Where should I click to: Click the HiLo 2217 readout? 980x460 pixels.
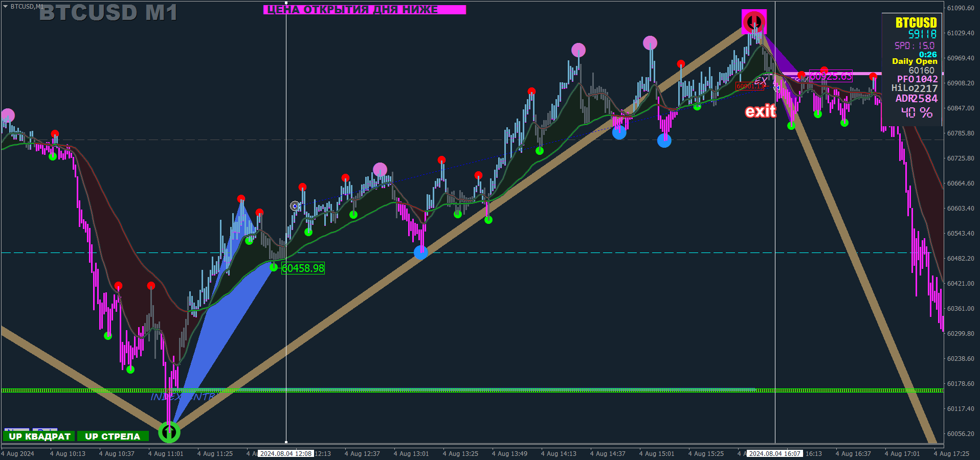click(x=915, y=88)
